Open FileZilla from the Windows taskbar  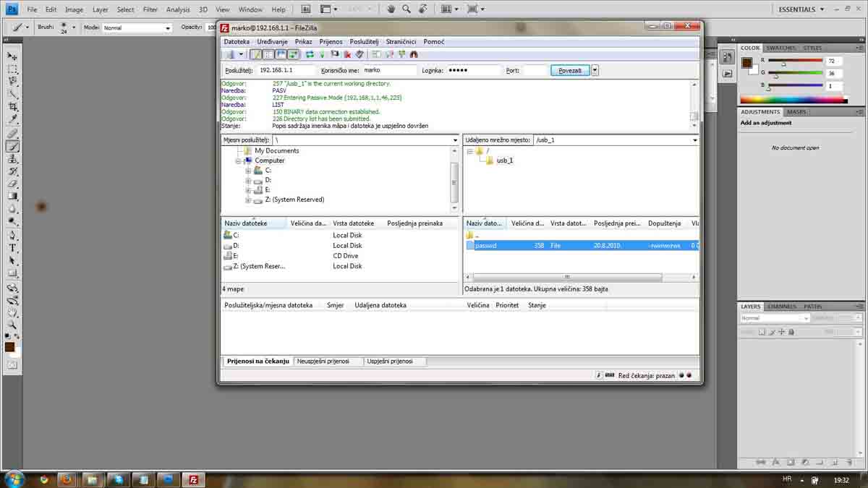pyautogui.click(x=193, y=479)
